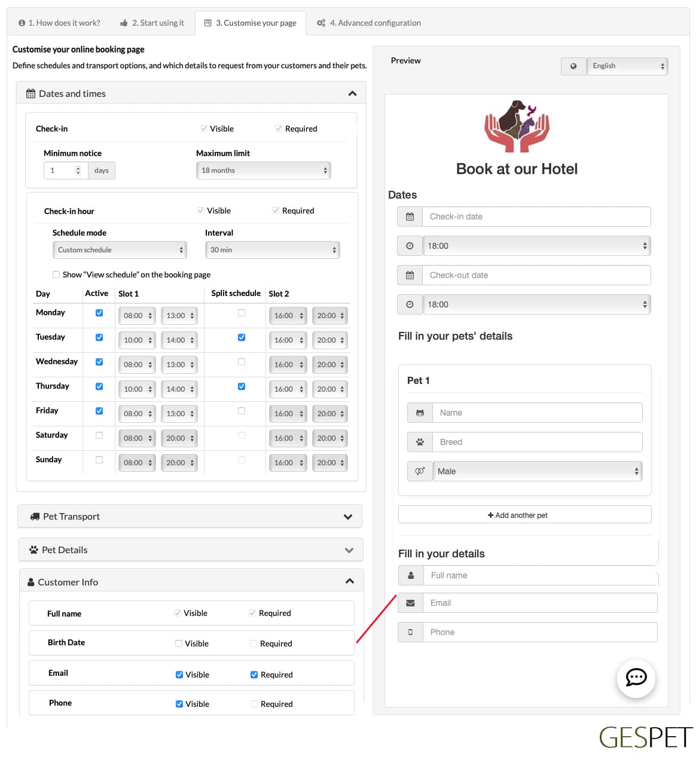Image resolution: width=699 pixels, height=784 pixels.
Task: Open the chat bubble widget
Action: pos(636,678)
